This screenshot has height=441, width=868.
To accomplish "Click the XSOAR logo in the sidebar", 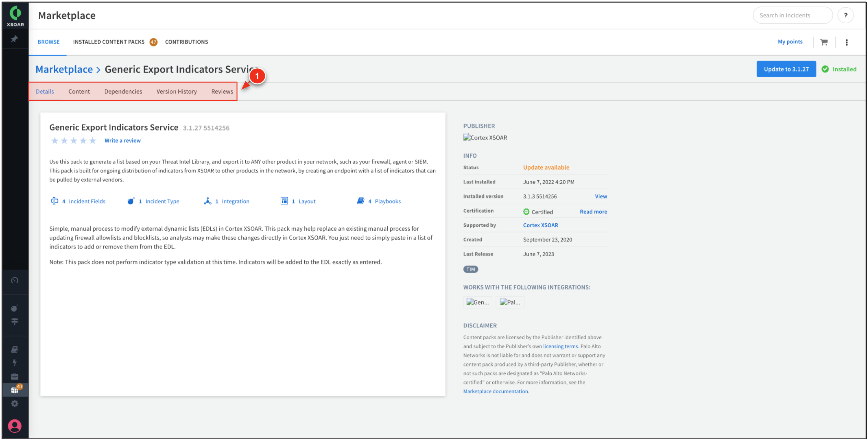I will click(15, 16).
